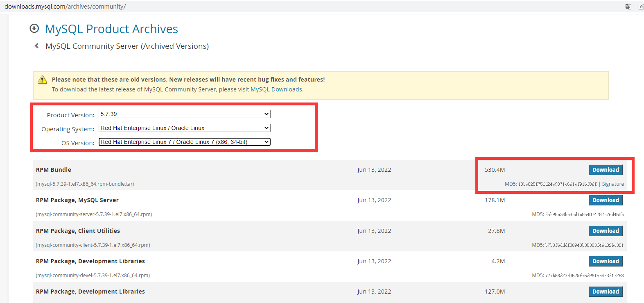
Task: Click the share icon in address bar
Action: point(641,7)
